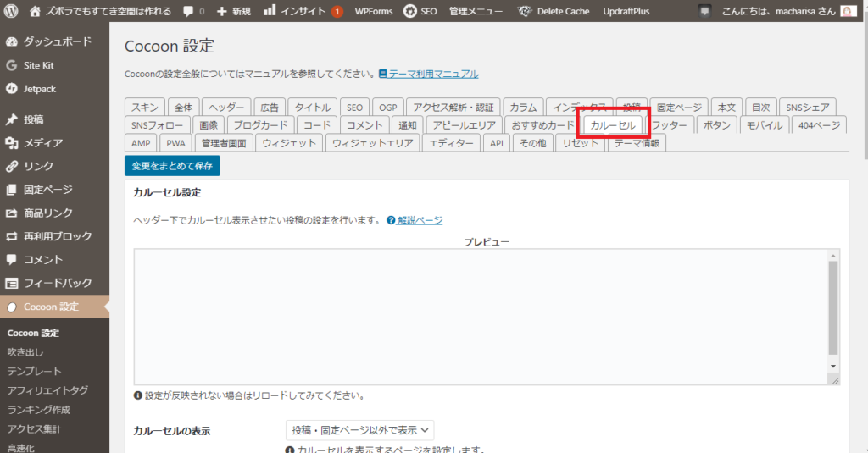Switch to the ウィジェットエリア tab

[373, 143]
